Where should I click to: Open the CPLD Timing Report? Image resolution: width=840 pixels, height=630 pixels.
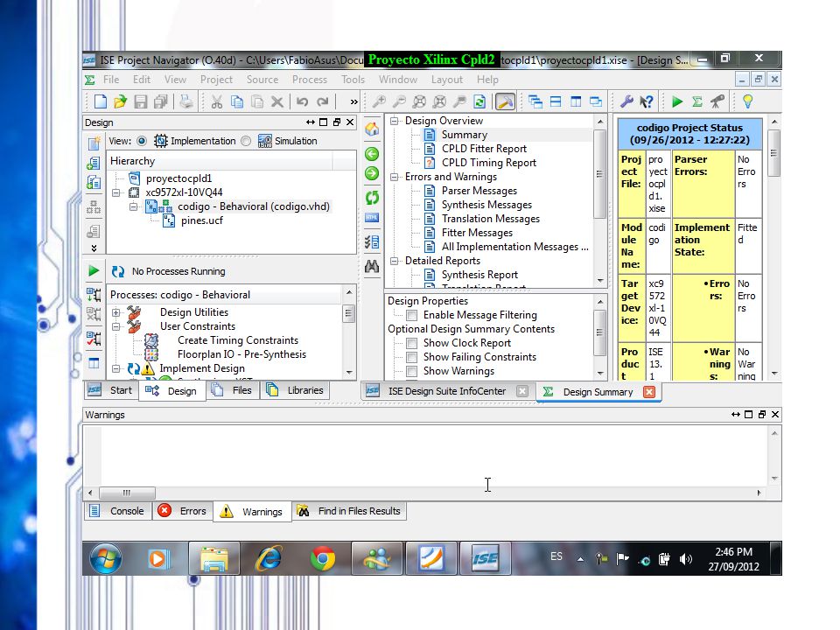[x=488, y=163]
